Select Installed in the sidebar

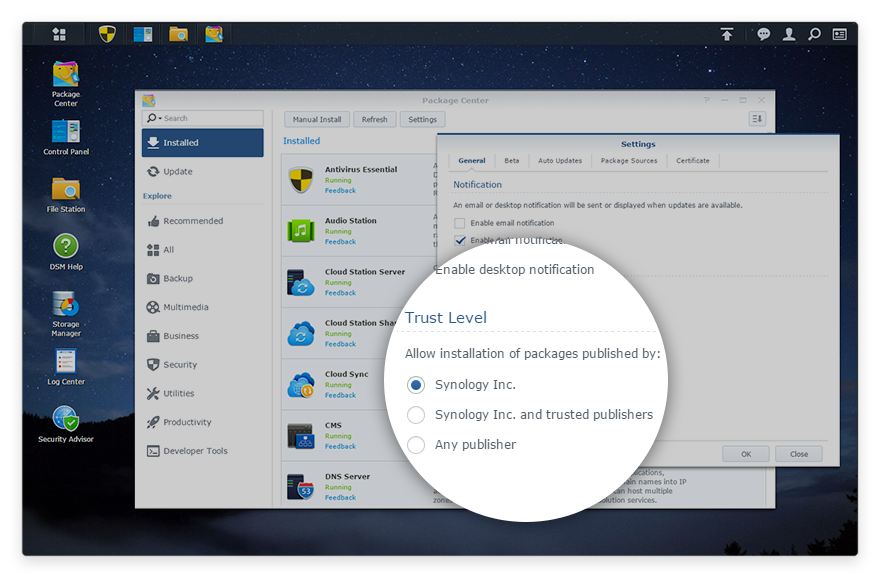pos(203,143)
